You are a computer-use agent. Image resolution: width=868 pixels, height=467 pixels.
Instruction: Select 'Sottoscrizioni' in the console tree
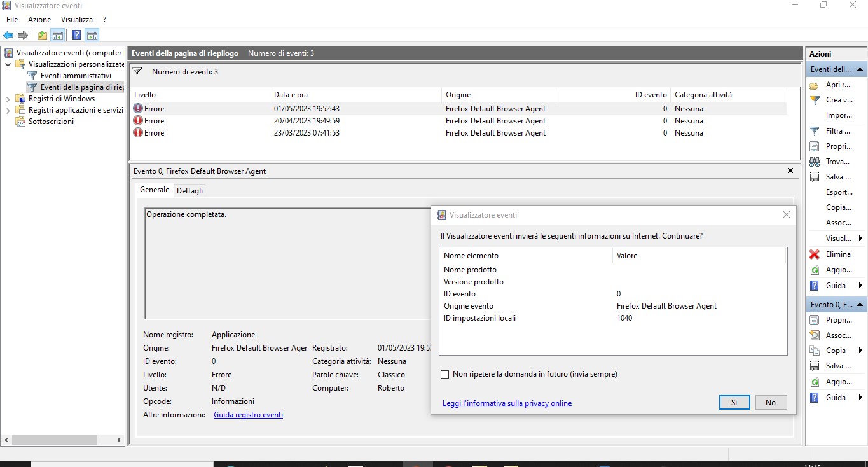[51, 122]
